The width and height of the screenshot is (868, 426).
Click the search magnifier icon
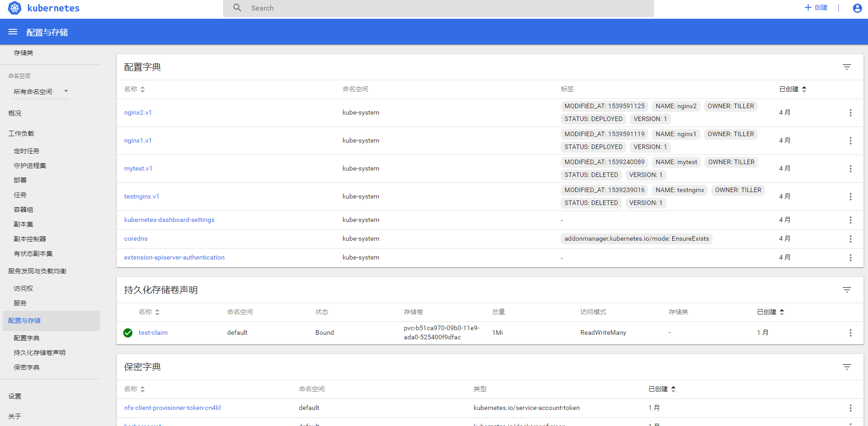pyautogui.click(x=237, y=8)
